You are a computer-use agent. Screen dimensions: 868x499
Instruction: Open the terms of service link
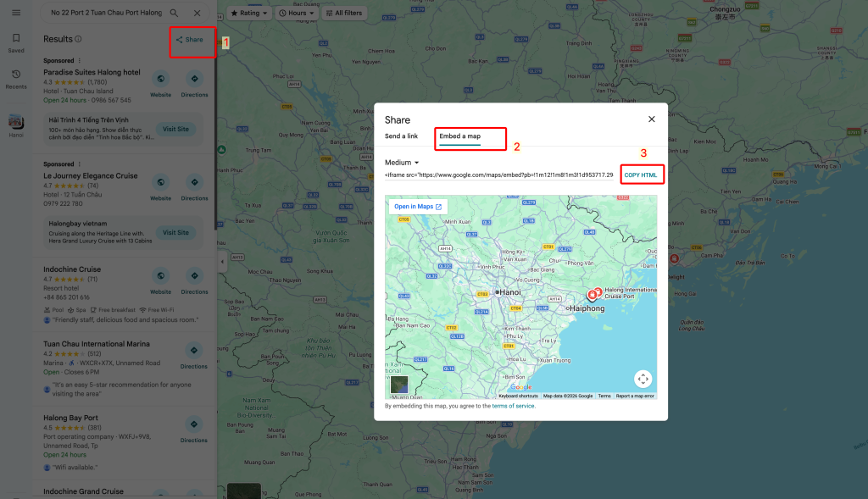point(514,406)
